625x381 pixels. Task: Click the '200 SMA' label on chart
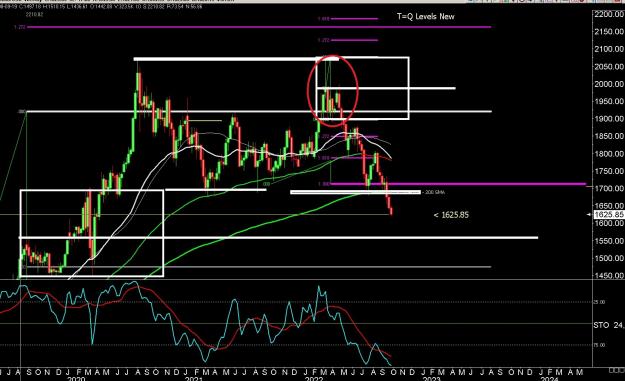point(435,192)
